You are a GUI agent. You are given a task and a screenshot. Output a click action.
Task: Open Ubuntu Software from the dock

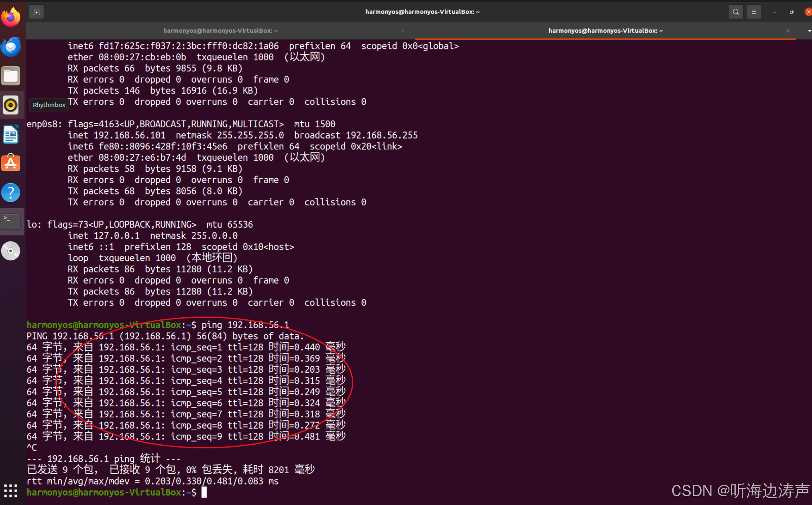[x=11, y=164]
